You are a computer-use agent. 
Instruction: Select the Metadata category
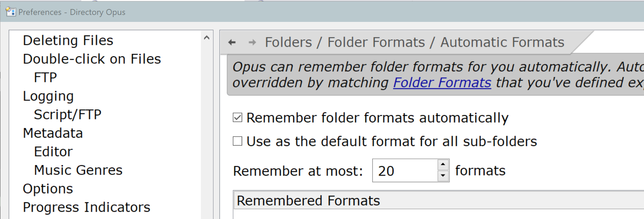coord(53,133)
